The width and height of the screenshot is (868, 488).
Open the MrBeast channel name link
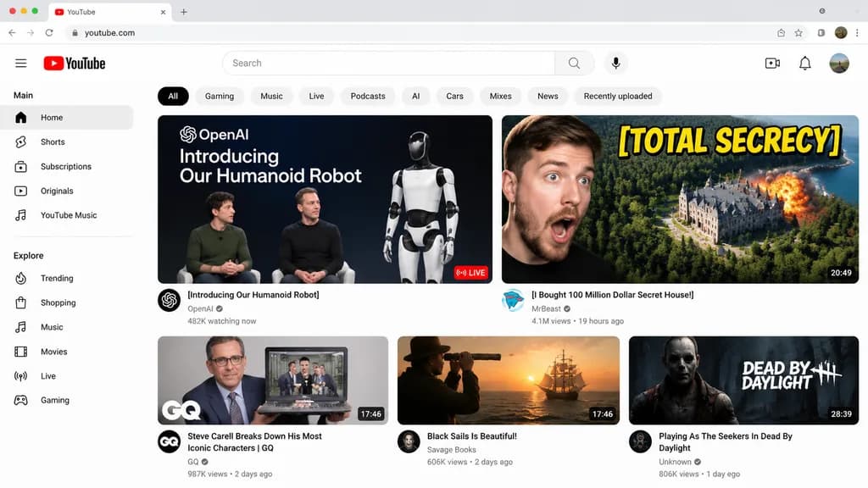pyautogui.click(x=547, y=308)
